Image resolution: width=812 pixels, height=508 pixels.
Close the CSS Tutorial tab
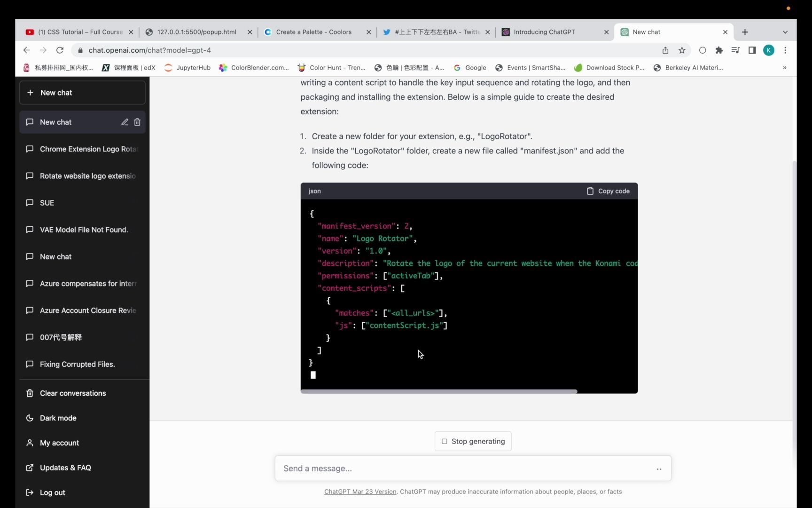coord(131,32)
